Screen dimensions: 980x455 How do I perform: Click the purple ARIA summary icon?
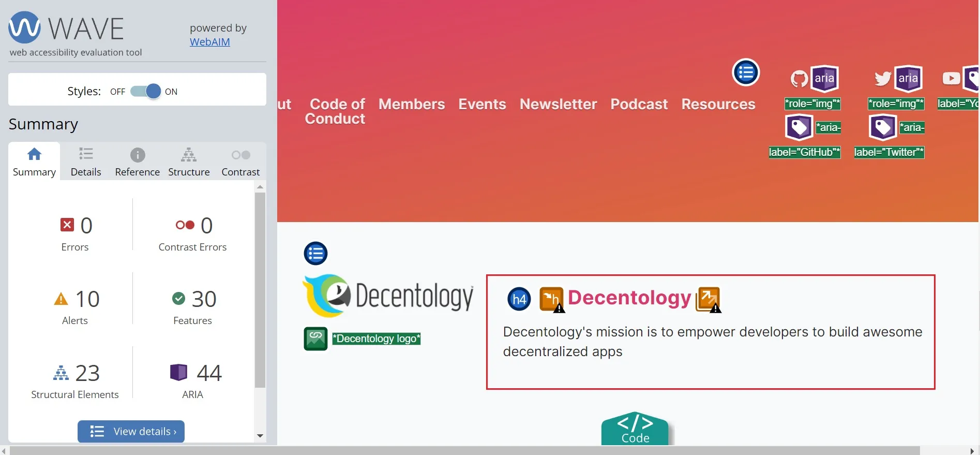point(178,372)
